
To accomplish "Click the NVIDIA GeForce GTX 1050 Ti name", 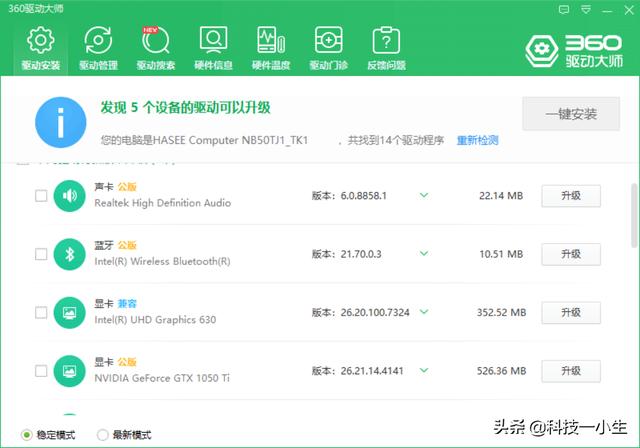I will (x=162, y=378).
